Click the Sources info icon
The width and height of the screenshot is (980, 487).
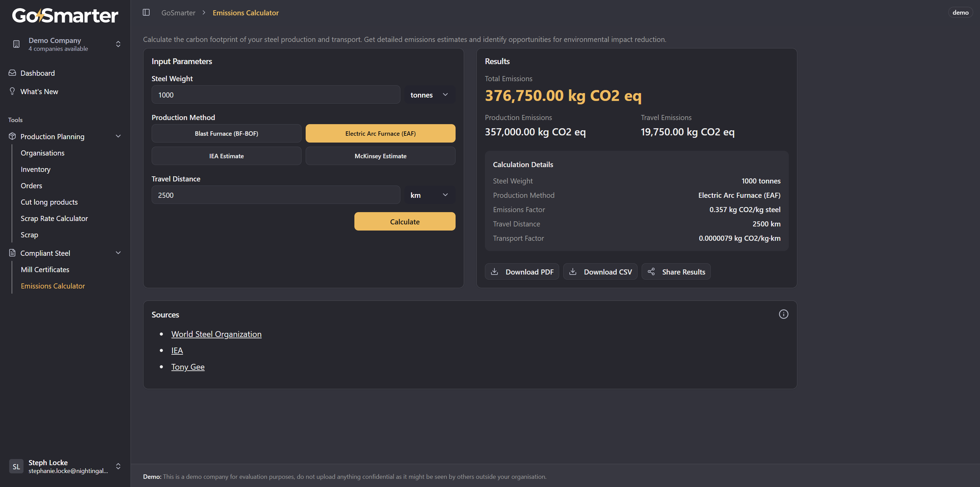783,314
